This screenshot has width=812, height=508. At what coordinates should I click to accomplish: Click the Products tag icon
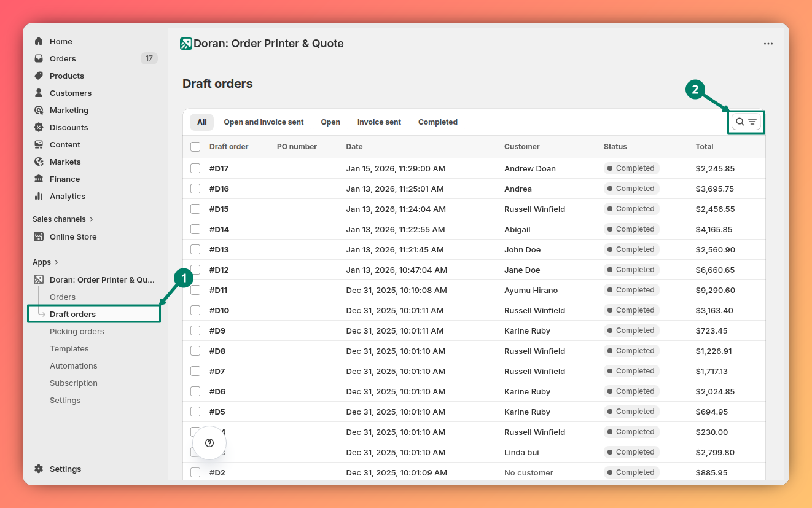tap(39, 76)
